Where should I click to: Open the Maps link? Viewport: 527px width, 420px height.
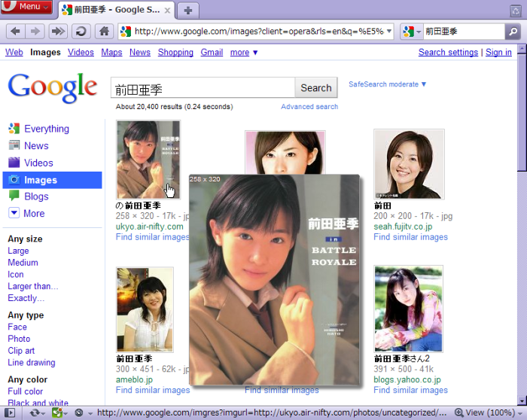point(111,53)
